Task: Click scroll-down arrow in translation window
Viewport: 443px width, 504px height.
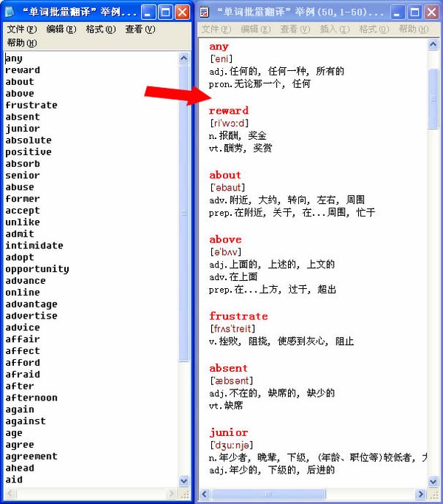Action: (x=433, y=481)
